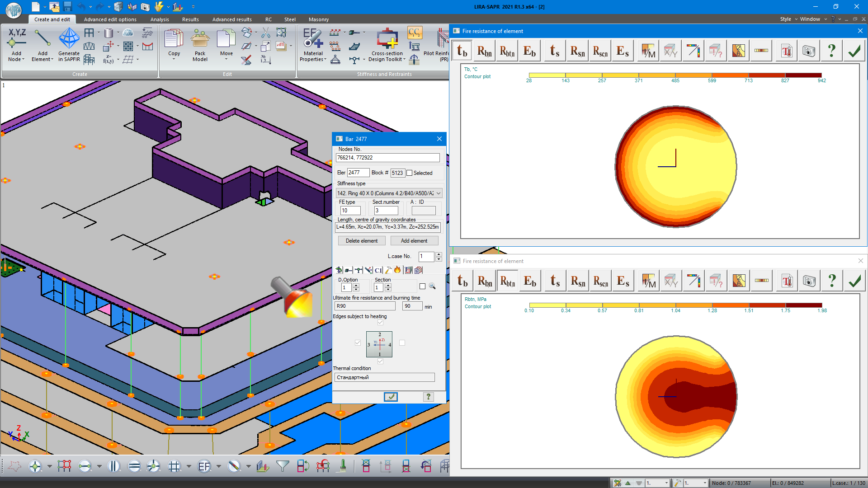This screenshot has height=488, width=868.
Task: Switch to the Advanced results tab
Action: [x=232, y=19]
